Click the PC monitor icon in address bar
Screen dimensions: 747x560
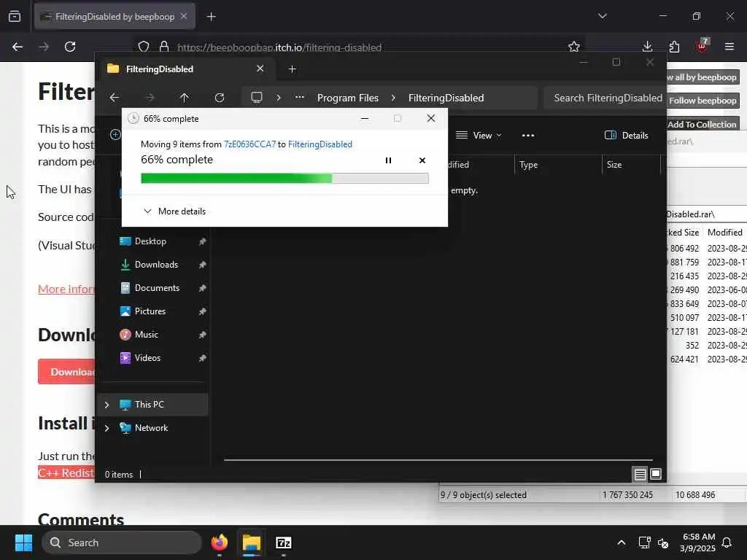tap(257, 98)
